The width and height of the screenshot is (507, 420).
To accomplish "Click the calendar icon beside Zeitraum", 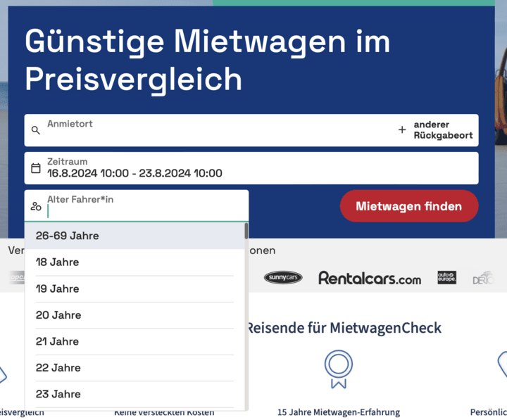I will [x=36, y=168].
